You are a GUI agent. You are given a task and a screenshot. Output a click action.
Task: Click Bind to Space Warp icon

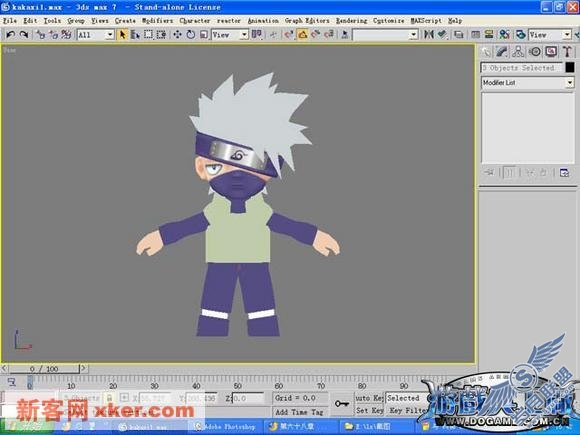[x=66, y=35]
